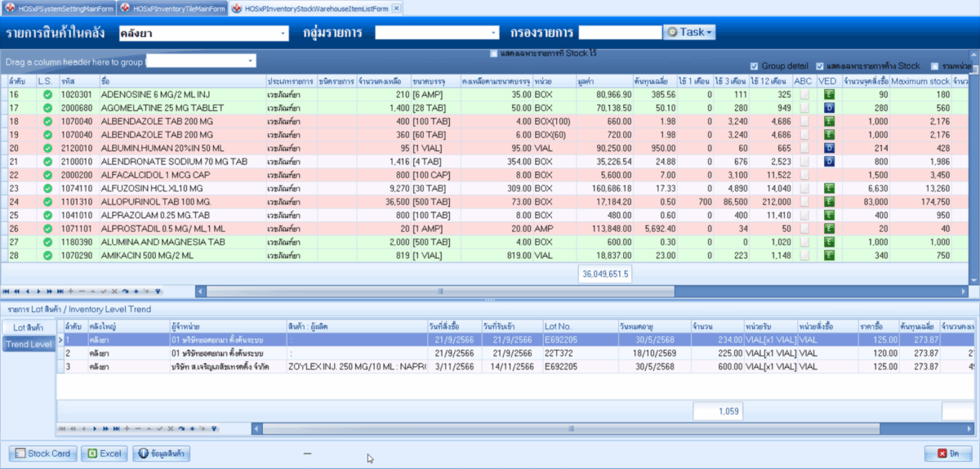This screenshot has width=980, height=469.
Task: Export data with the Excel button
Action: tap(105, 453)
